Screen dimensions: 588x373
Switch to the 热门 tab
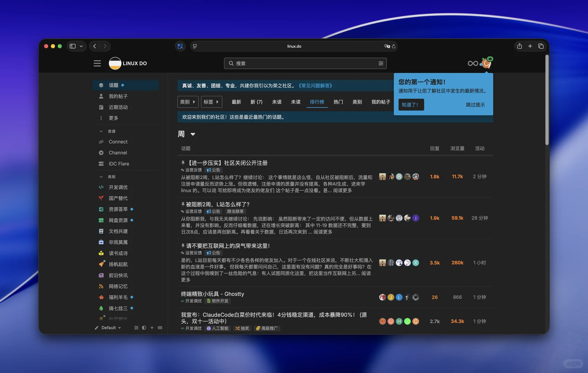[338, 102]
